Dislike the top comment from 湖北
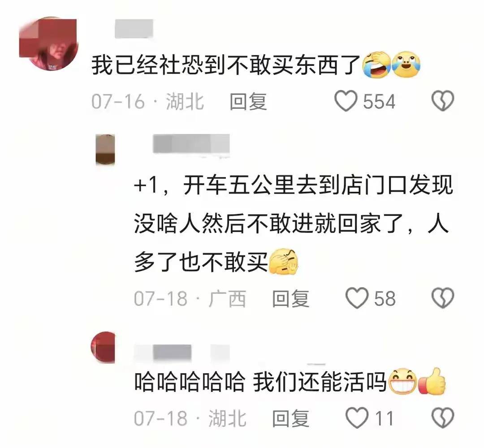This screenshot has width=484, height=448. pos(443,101)
